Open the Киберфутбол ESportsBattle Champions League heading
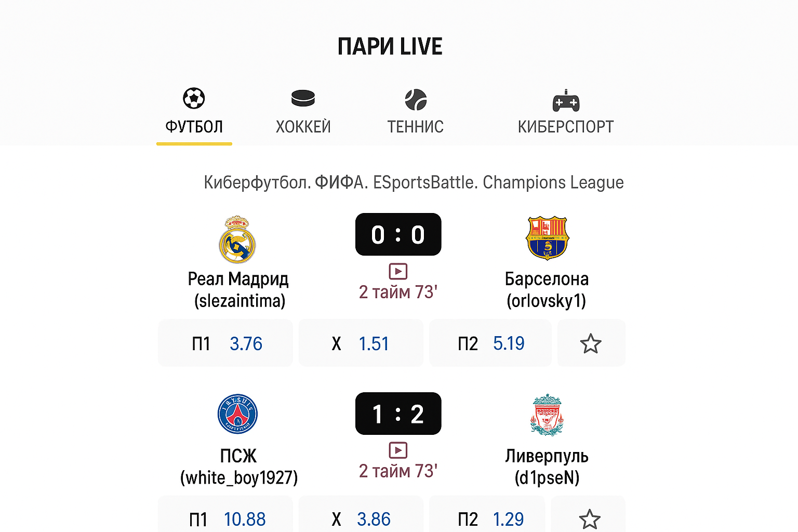 tap(414, 182)
